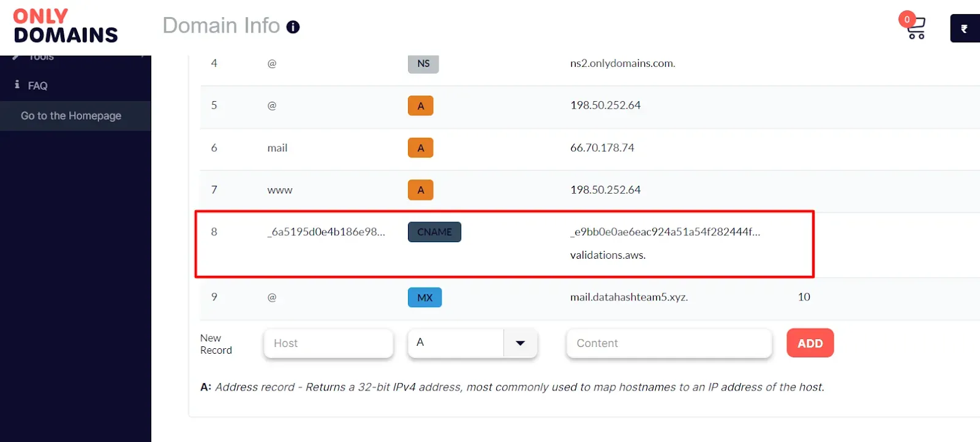
Task: Click mail.datahashteam5.xyz. value
Action: (x=629, y=297)
